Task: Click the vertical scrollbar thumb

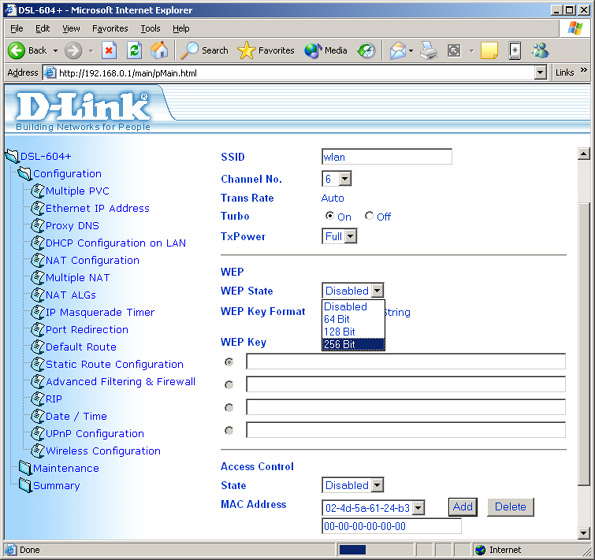Action: tap(584, 343)
